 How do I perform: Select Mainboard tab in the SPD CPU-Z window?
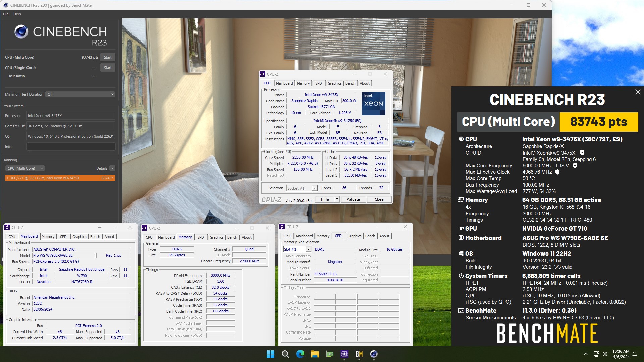304,236
